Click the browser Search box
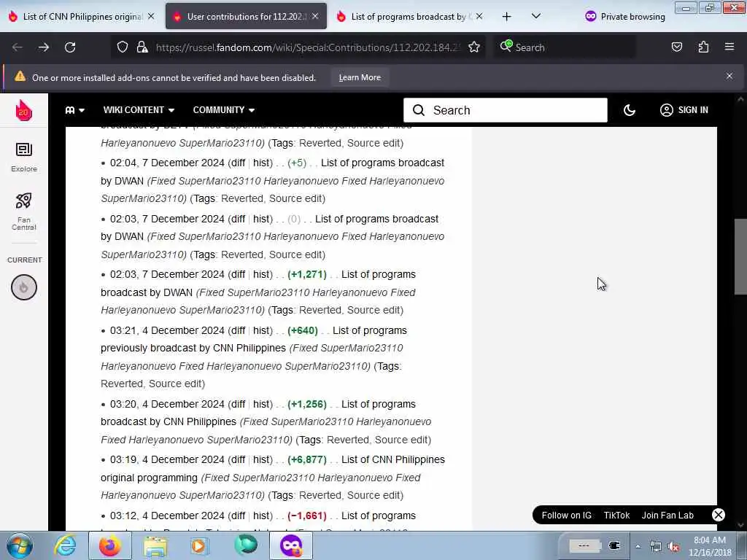Screen dimensions: 747x560 (x=565, y=47)
